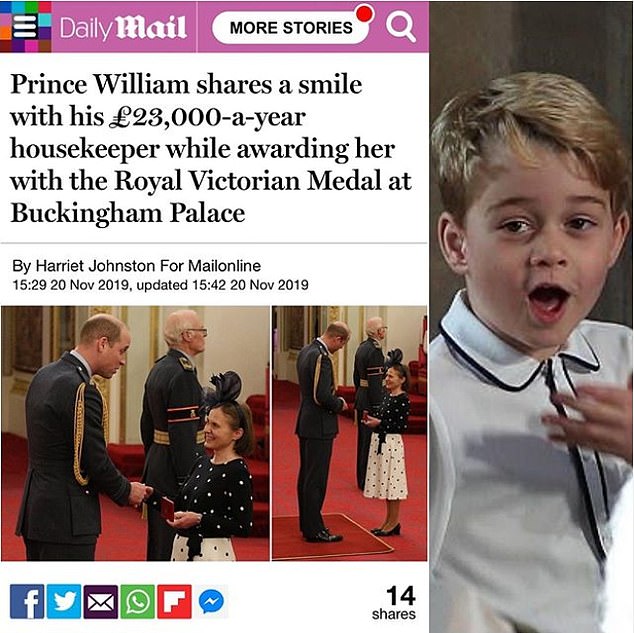Open the MORE STORIES button

(x=291, y=27)
